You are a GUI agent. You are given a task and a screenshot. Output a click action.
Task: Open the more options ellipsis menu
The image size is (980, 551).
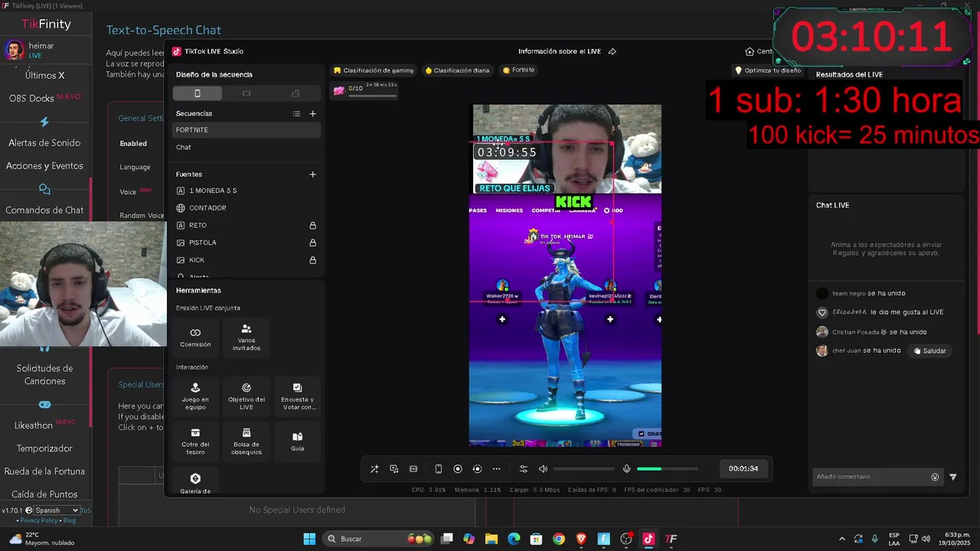pyautogui.click(x=496, y=469)
